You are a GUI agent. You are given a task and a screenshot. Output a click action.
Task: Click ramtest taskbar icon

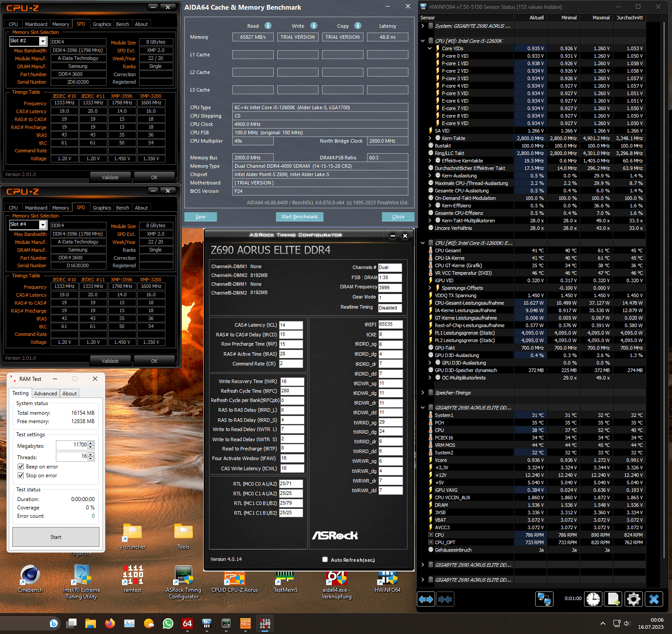[265, 623]
